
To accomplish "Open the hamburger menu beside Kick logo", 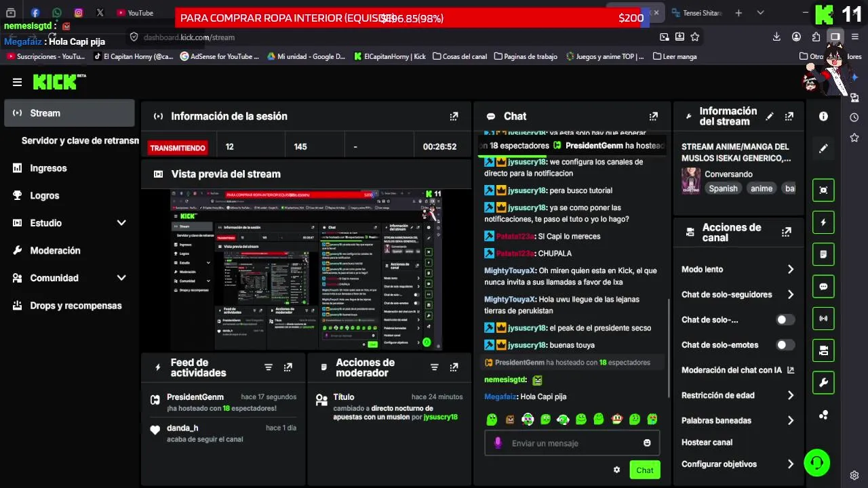I will (x=17, y=82).
